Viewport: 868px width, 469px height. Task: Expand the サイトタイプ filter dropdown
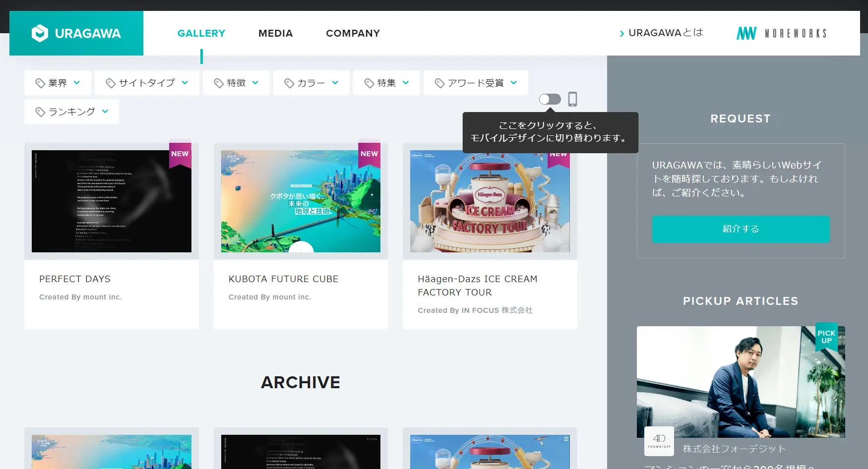(x=147, y=83)
